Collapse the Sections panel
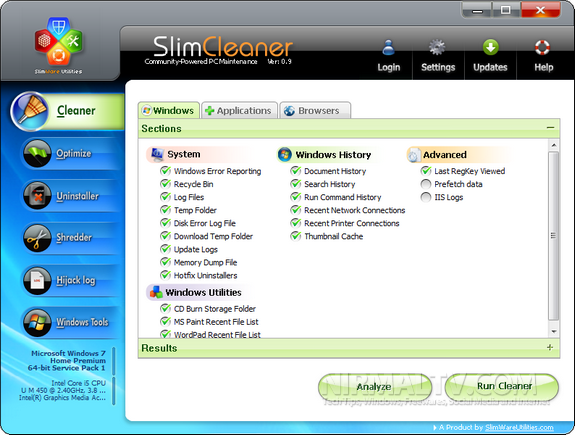The height and width of the screenshot is (435, 575). (550, 128)
